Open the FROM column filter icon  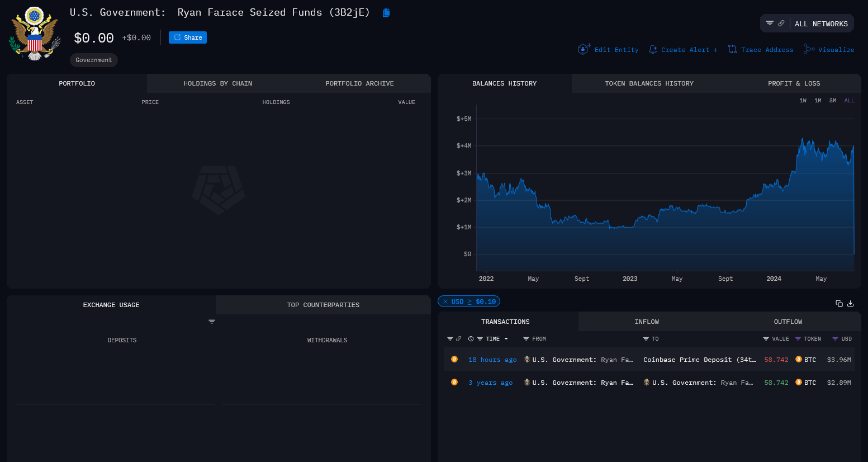pyautogui.click(x=526, y=339)
